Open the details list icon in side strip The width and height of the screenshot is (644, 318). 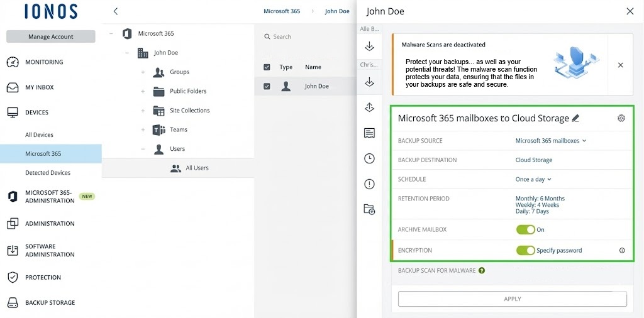[x=369, y=133]
